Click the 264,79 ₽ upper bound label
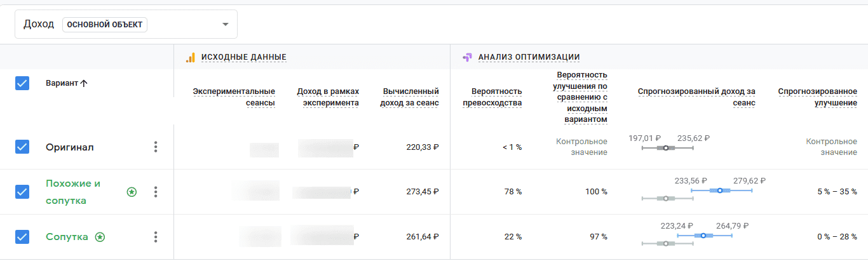This screenshot has height=261, width=868. (x=733, y=225)
